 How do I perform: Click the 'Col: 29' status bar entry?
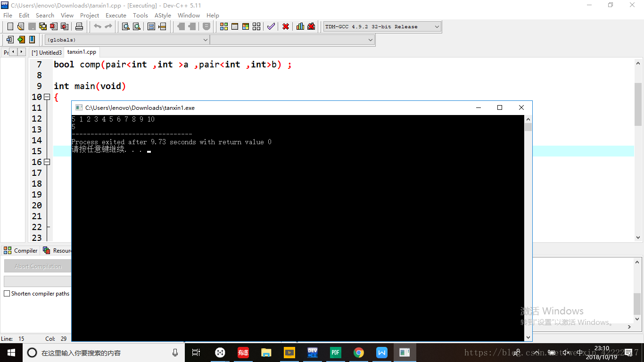(56, 338)
